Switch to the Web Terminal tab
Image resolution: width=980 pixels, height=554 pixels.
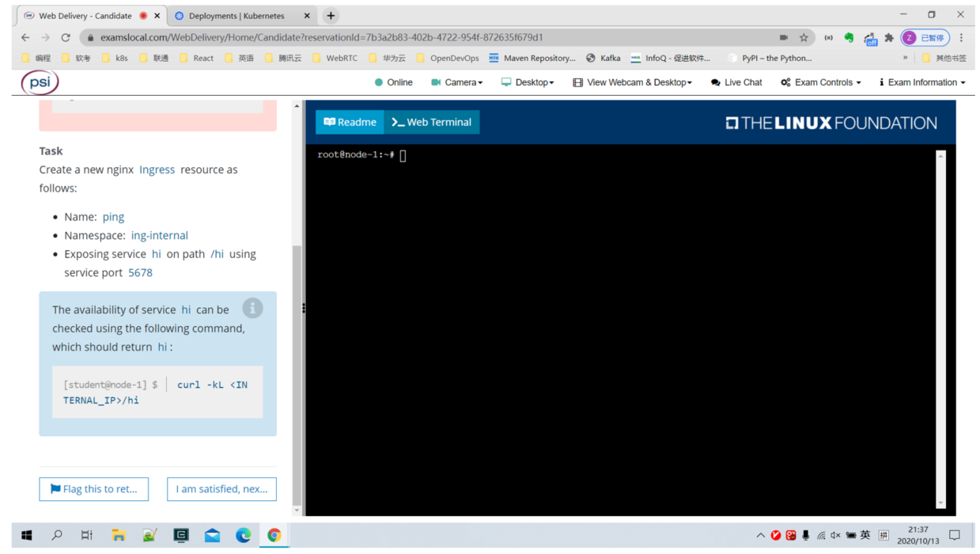pyautogui.click(x=432, y=122)
